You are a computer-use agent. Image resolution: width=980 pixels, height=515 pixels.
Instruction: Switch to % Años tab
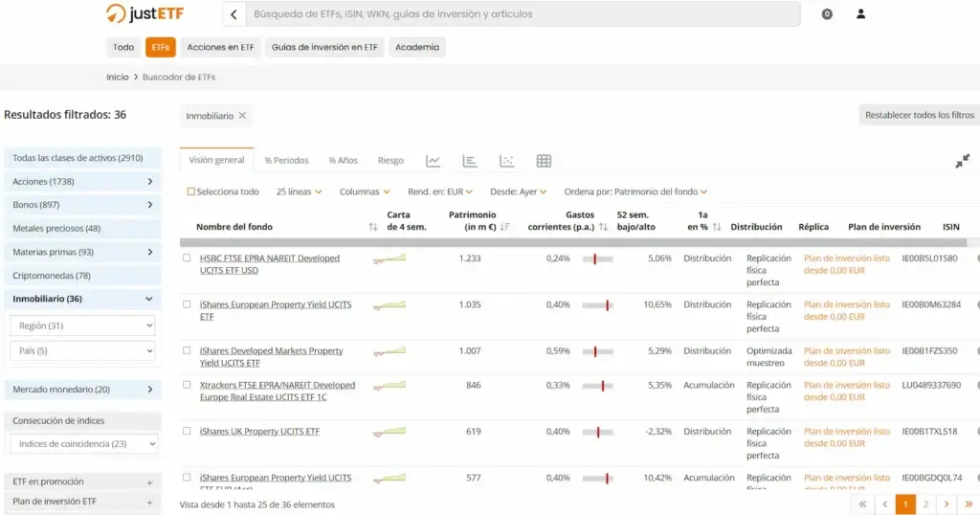click(344, 161)
